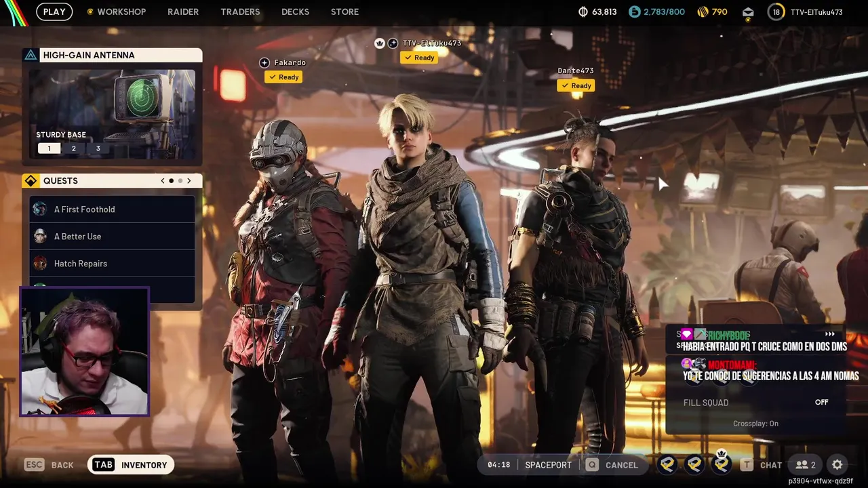The width and height of the screenshot is (868, 488).
Task: Open the Workshop tab
Action: (121, 12)
